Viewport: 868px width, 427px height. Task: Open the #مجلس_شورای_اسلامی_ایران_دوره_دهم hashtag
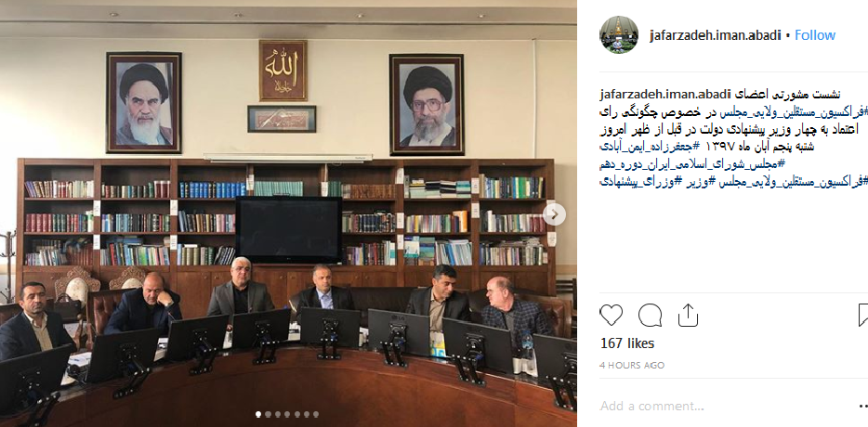click(693, 163)
